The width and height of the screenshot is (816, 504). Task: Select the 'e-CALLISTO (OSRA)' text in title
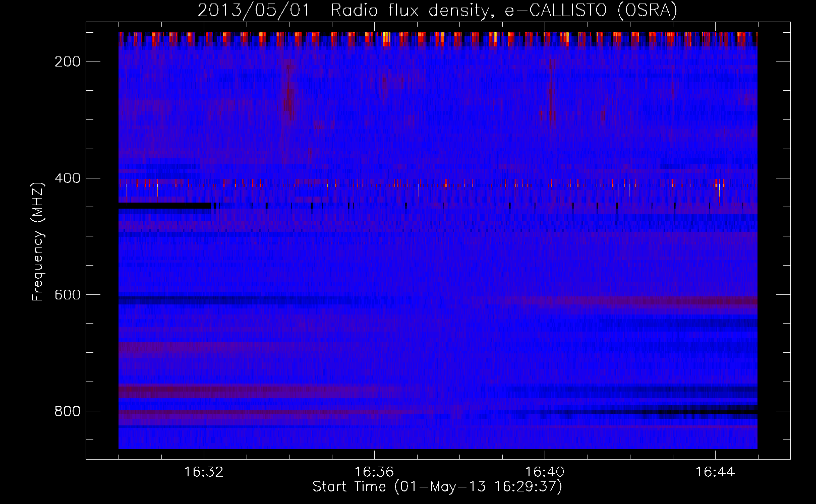pos(591,11)
